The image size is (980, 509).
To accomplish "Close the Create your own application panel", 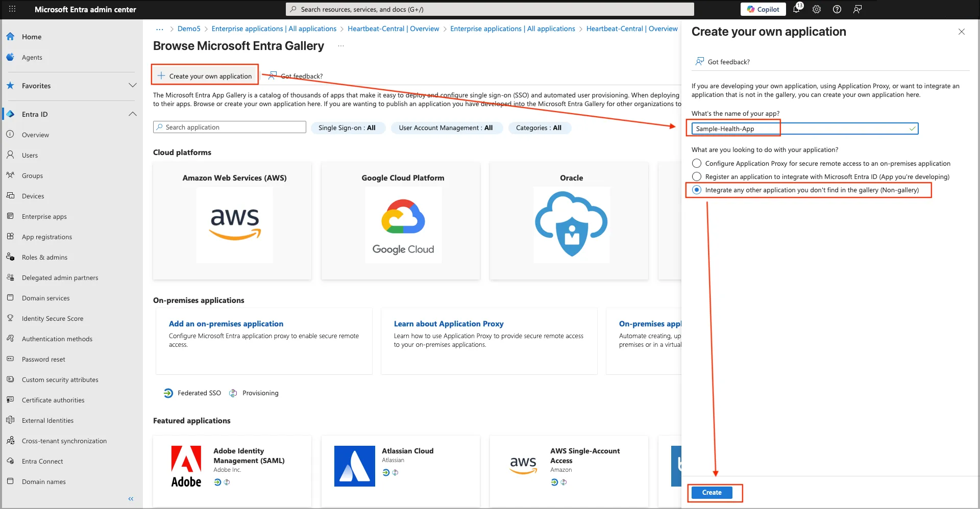I will 961,32.
